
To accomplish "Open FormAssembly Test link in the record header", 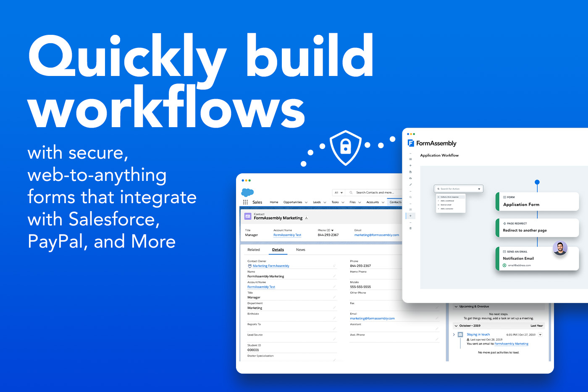I will click(x=287, y=235).
